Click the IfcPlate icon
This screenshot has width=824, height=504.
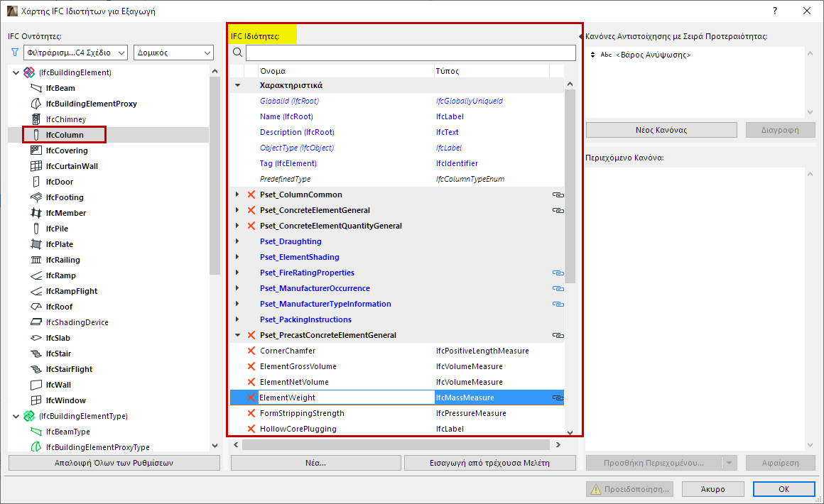36,244
